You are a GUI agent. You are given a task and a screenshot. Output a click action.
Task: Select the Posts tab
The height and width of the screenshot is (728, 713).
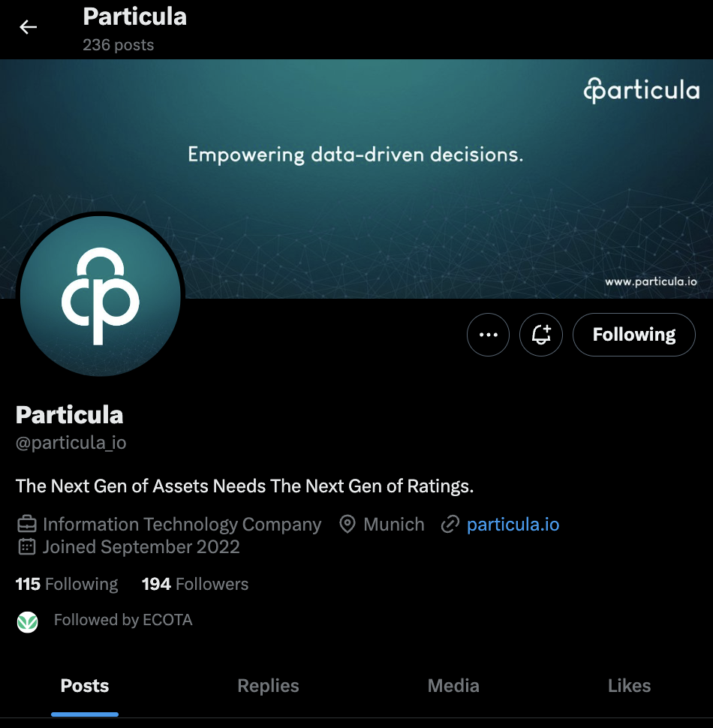85,686
